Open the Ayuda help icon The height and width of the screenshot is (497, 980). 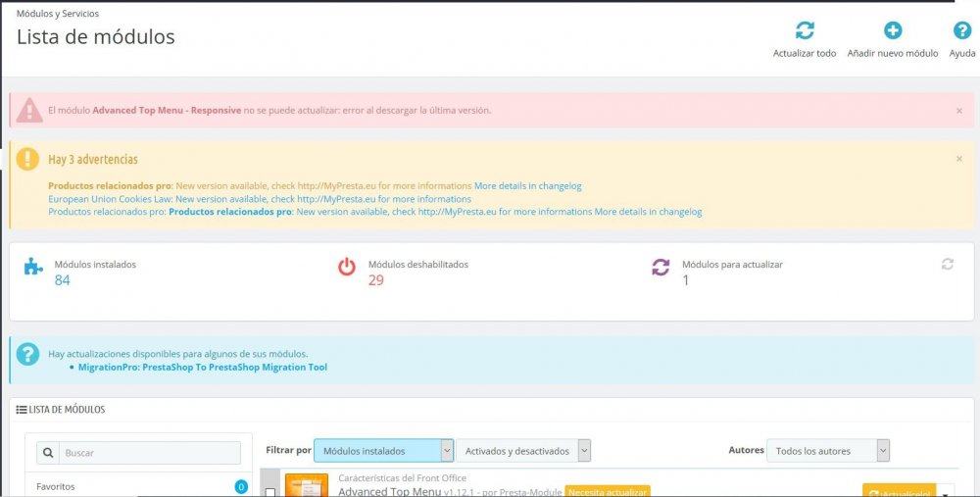962,30
